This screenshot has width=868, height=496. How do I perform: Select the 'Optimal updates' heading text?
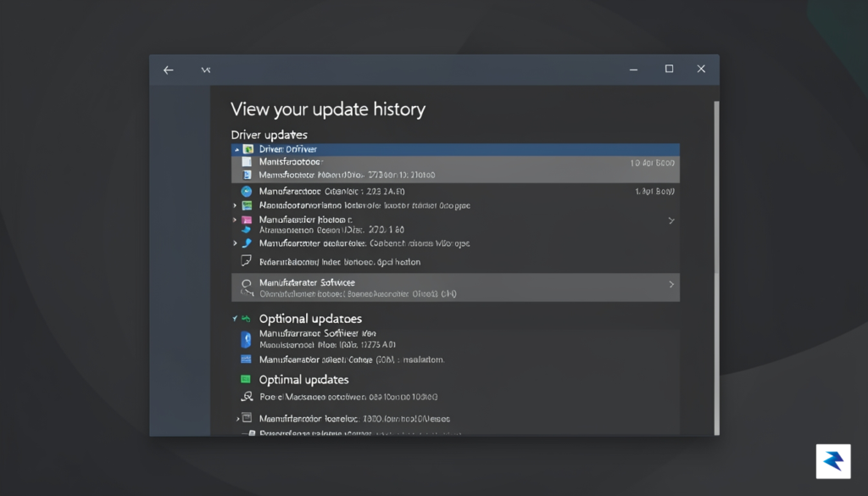pos(304,380)
